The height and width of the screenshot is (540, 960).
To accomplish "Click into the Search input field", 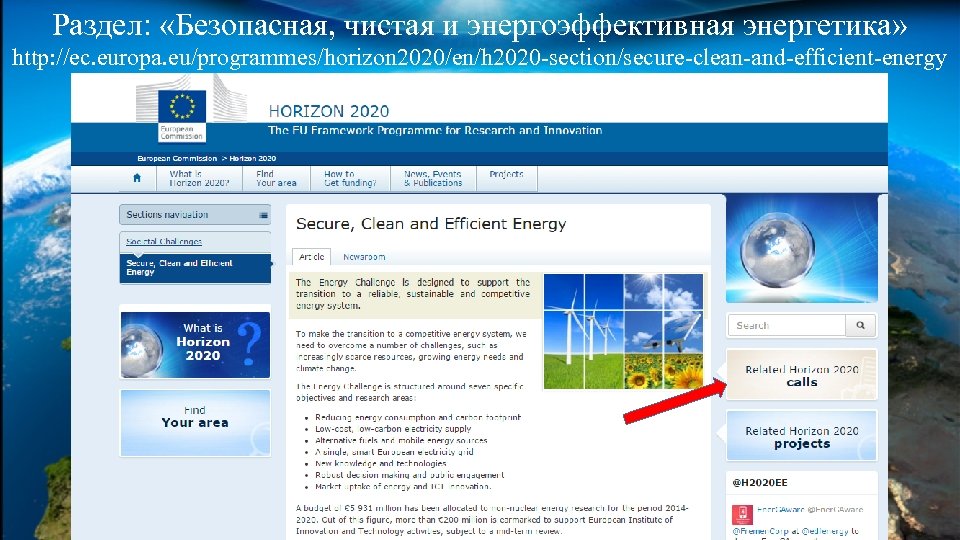I will 787,325.
